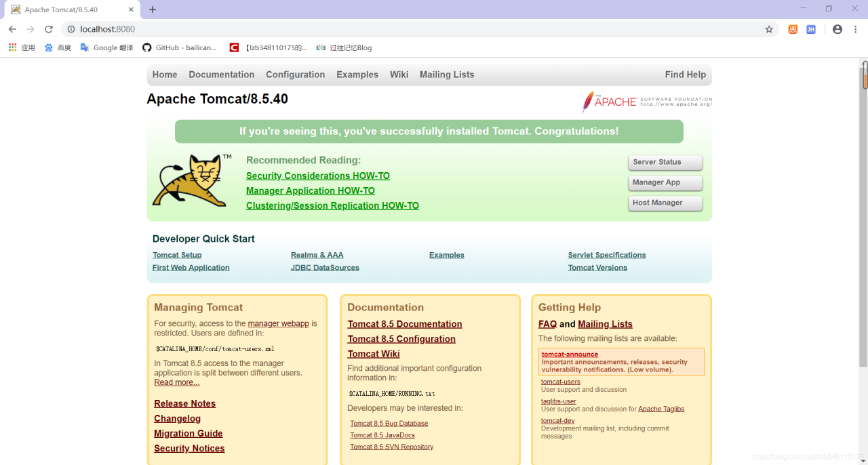Open Tomcat 8.5 SVN Repository link
Image resolution: width=868 pixels, height=465 pixels.
[392, 447]
